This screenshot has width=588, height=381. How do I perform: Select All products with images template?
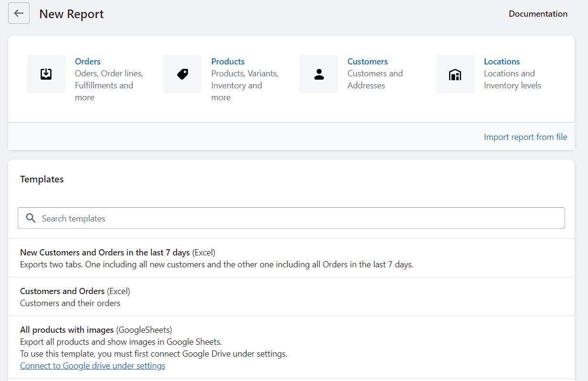point(67,329)
